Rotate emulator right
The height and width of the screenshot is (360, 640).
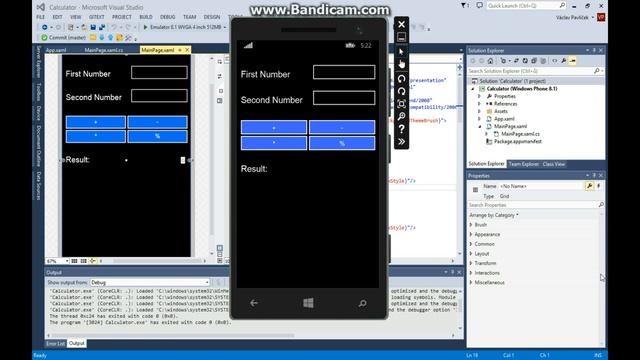(402, 91)
